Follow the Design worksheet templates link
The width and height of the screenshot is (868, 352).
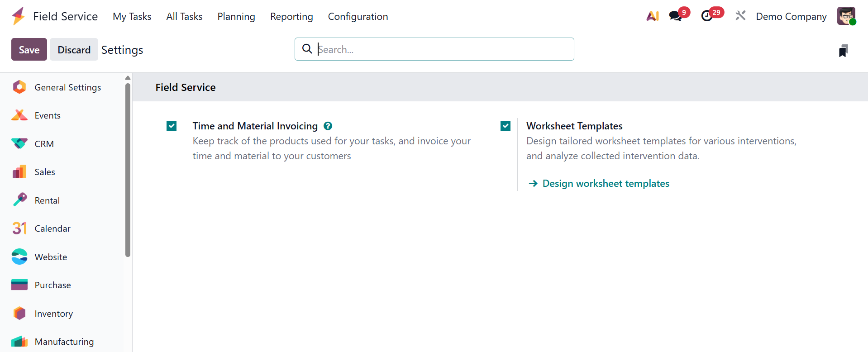coord(606,184)
